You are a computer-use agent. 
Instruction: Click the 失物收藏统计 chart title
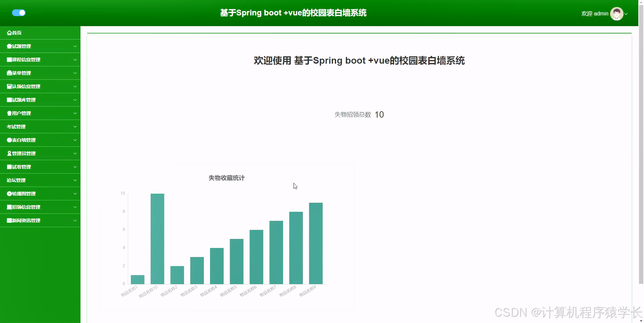(227, 178)
